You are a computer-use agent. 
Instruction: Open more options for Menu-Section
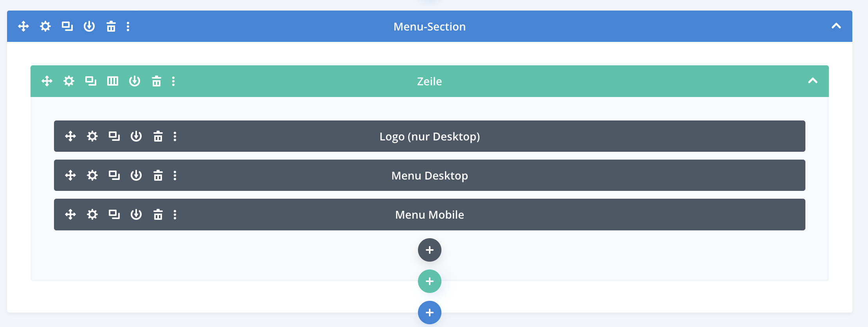coord(128,26)
